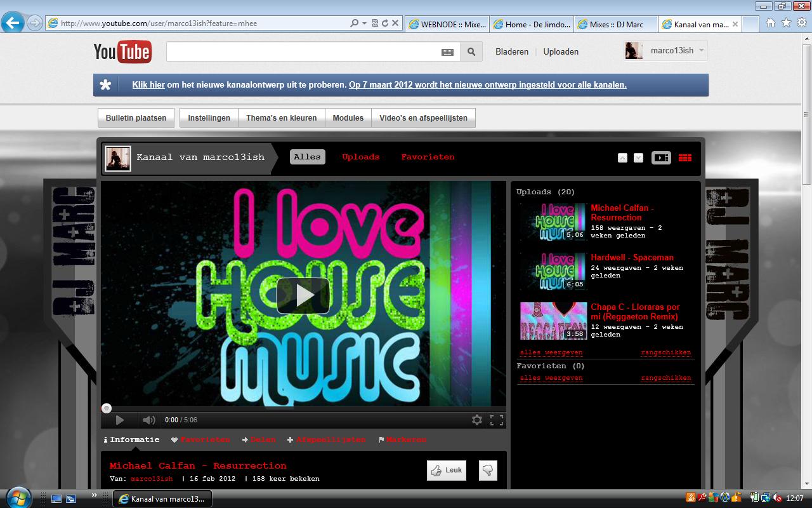
Task: Open the Markeren flag tab
Action: 402,439
